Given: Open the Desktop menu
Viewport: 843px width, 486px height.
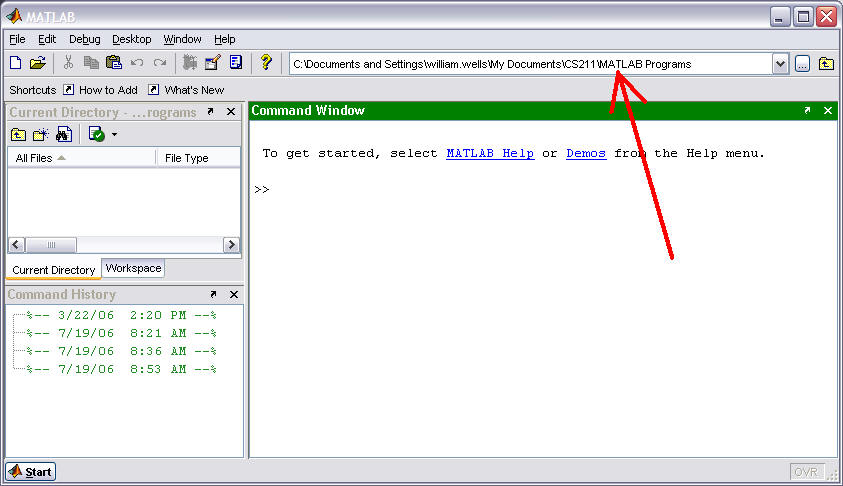Looking at the screenshot, I should point(131,39).
